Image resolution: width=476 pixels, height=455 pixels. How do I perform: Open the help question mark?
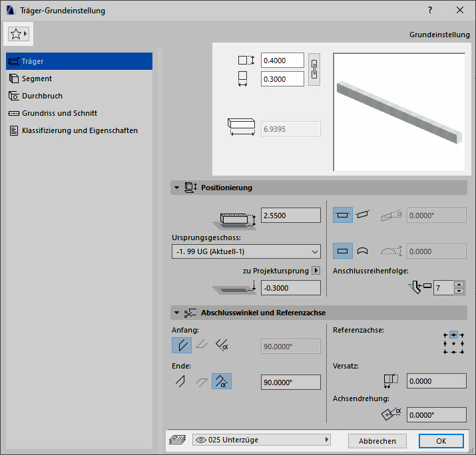[430, 11]
